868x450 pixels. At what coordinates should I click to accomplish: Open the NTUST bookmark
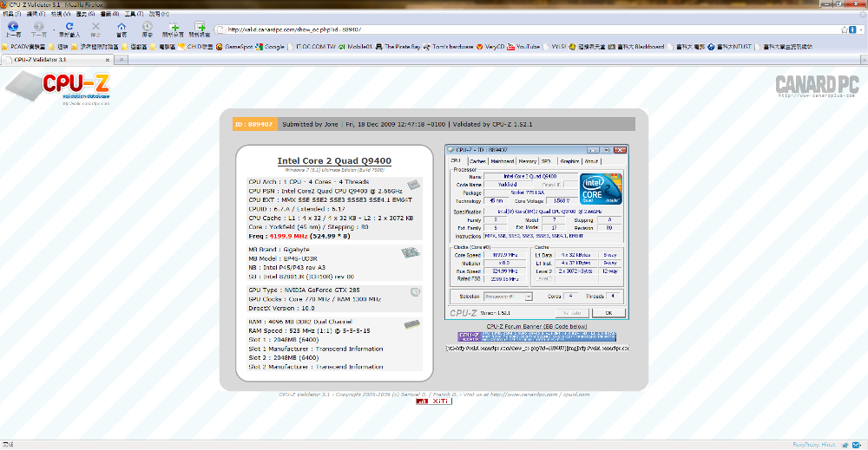pyautogui.click(x=730, y=47)
